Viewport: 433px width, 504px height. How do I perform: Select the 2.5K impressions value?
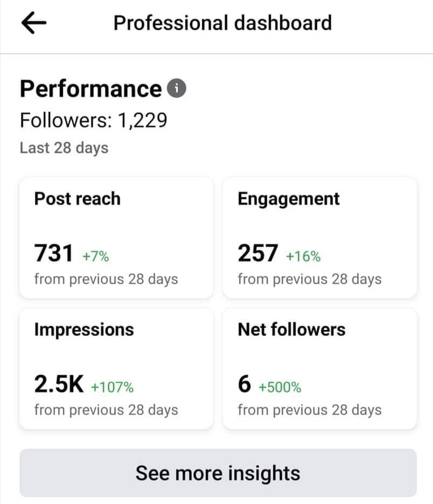[x=59, y=384]
